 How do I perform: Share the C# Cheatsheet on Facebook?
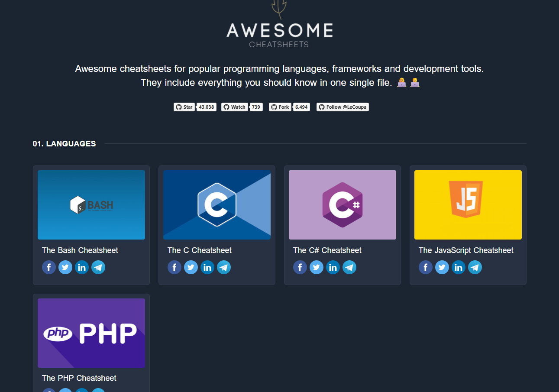click(300, 267)
